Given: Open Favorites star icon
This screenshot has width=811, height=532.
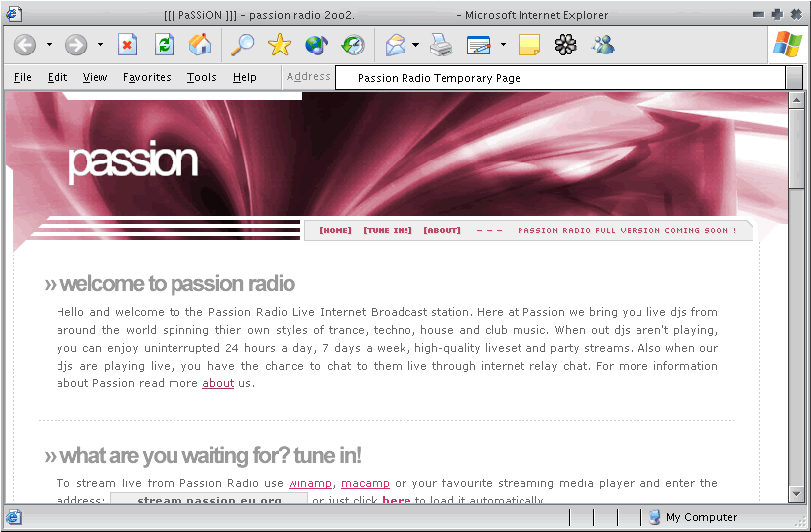Looking at the screenshot, I should point(280,45).
